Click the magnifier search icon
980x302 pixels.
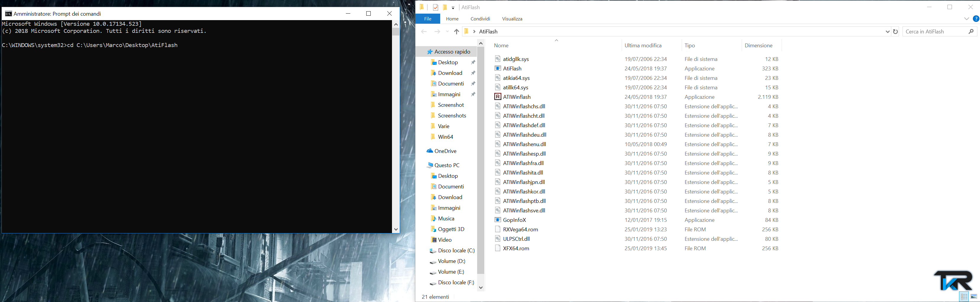tap(971, 32)
